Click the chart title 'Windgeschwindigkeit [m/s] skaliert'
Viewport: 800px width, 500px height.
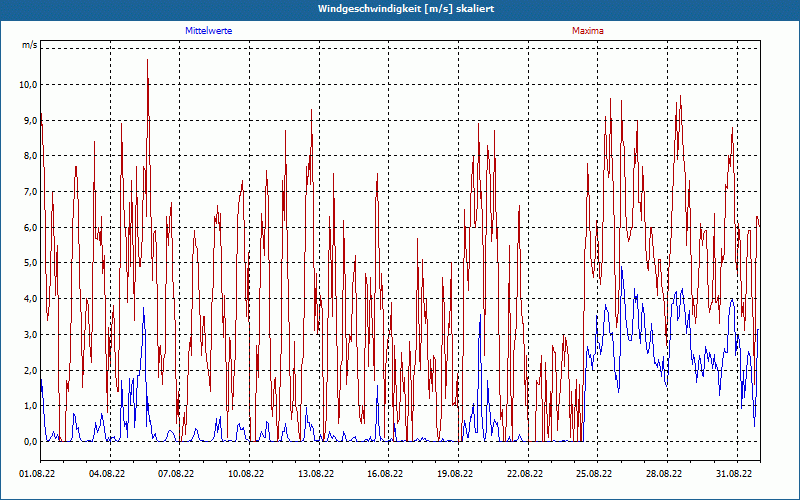click(x=406, y=9)
